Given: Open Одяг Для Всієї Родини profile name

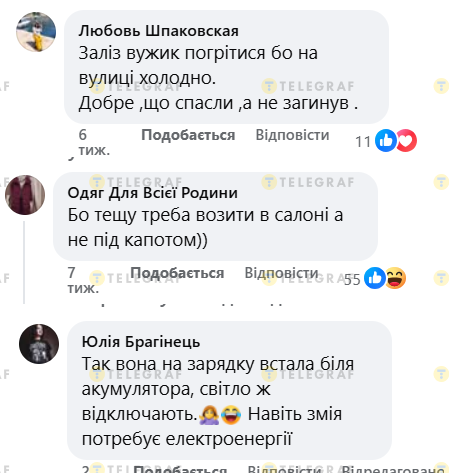Looking at the screenshot, I should click(153, 193).
